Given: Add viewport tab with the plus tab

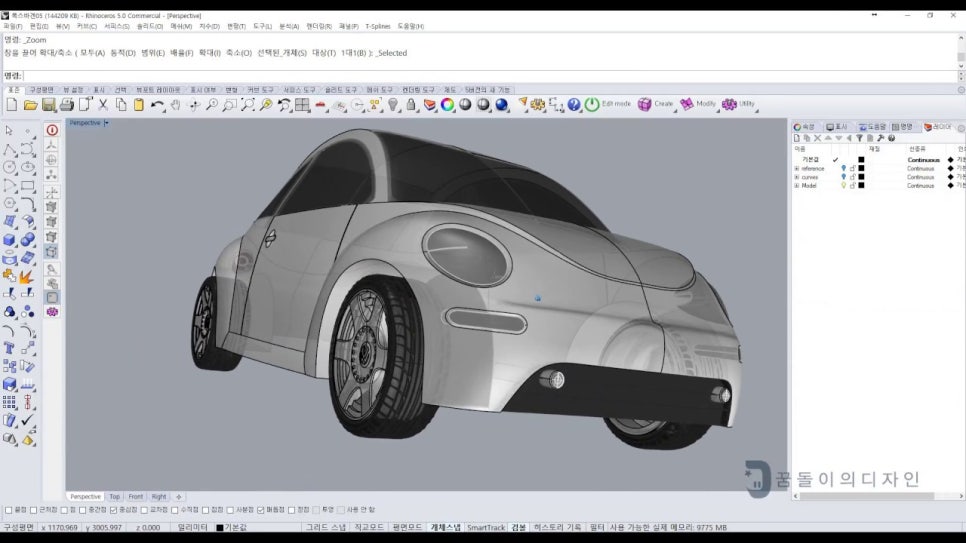Looking at the screenshot, I should tap(179, 497).
